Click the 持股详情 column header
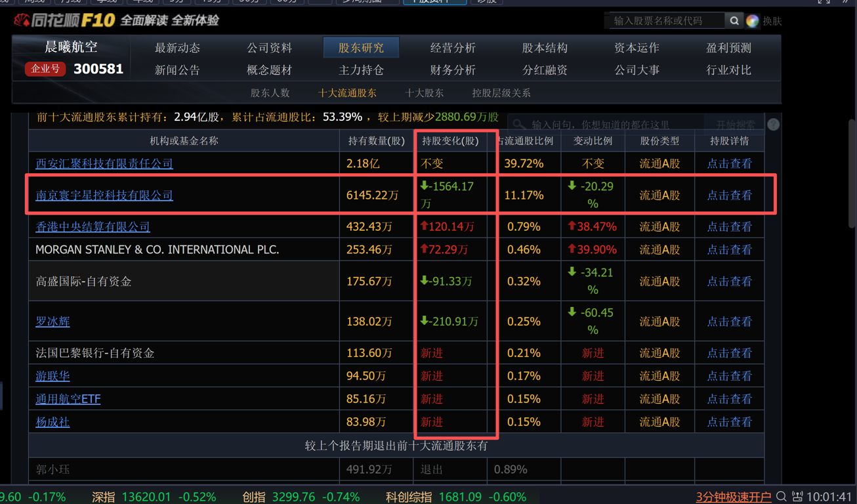Screen dimensions: 857x504 [x=729, y=140]
